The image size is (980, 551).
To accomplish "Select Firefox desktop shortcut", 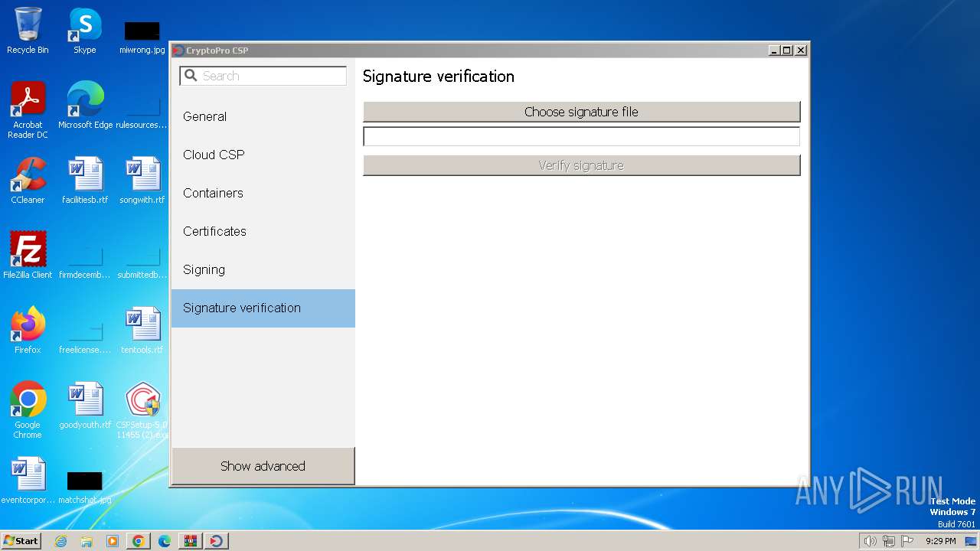I will pos(28,331).
